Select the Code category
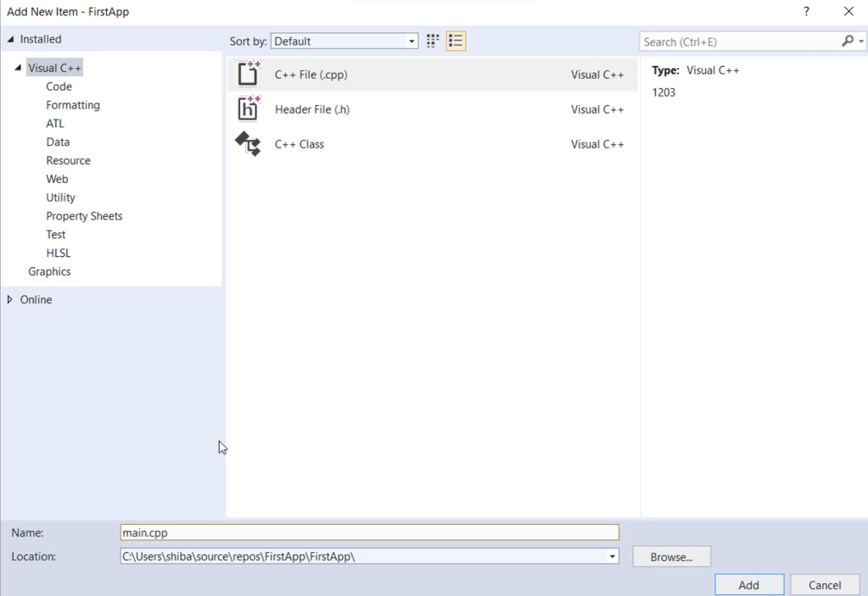868x596 pixels. [x=59, y=86]
